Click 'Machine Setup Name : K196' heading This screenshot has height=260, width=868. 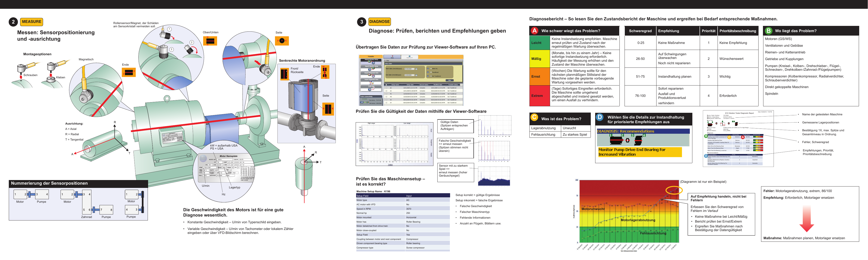pos(373,192)
